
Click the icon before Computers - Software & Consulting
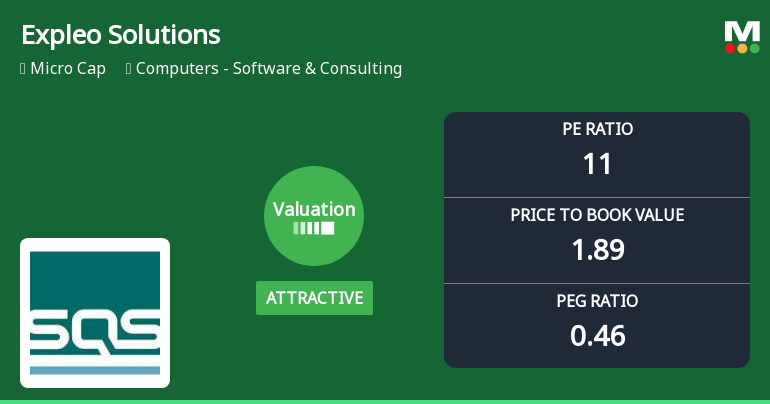(x=129, y=69)
